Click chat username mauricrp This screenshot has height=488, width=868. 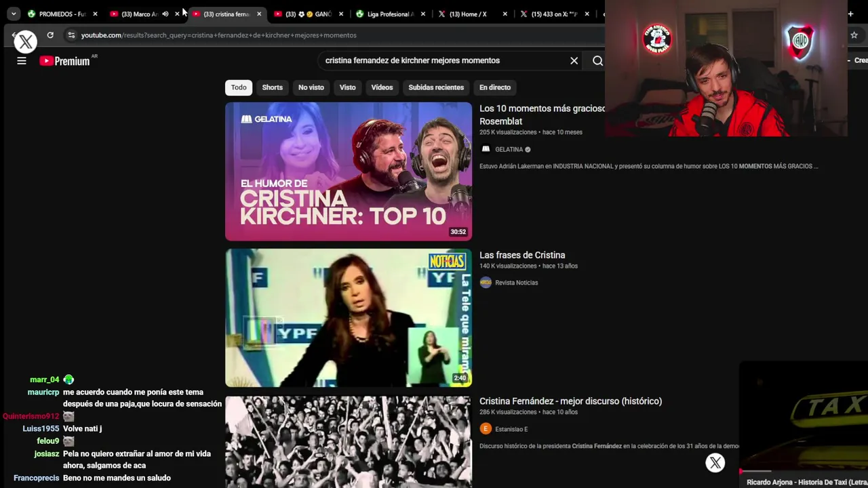(43, 392)
